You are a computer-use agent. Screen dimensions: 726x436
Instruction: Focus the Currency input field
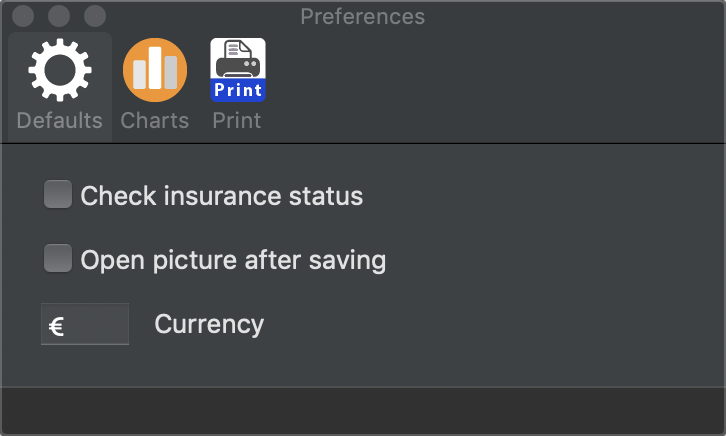85,324
